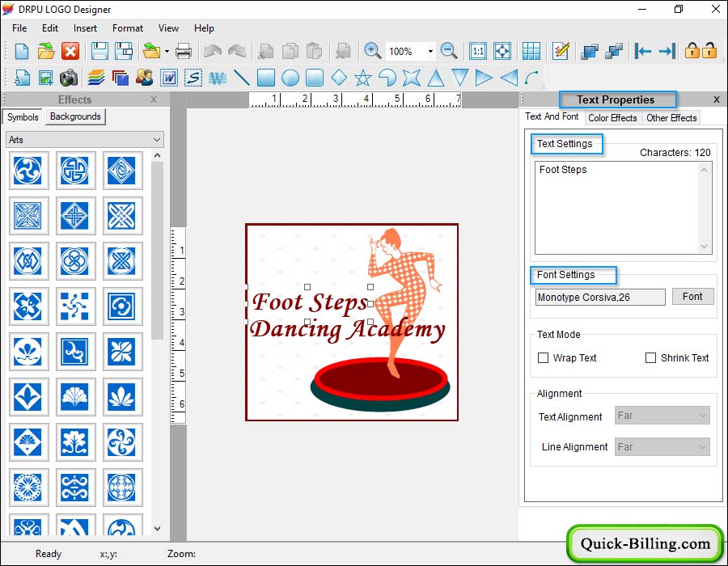
Task: Close the Effects panel
Action: click(x=154, y=99)
